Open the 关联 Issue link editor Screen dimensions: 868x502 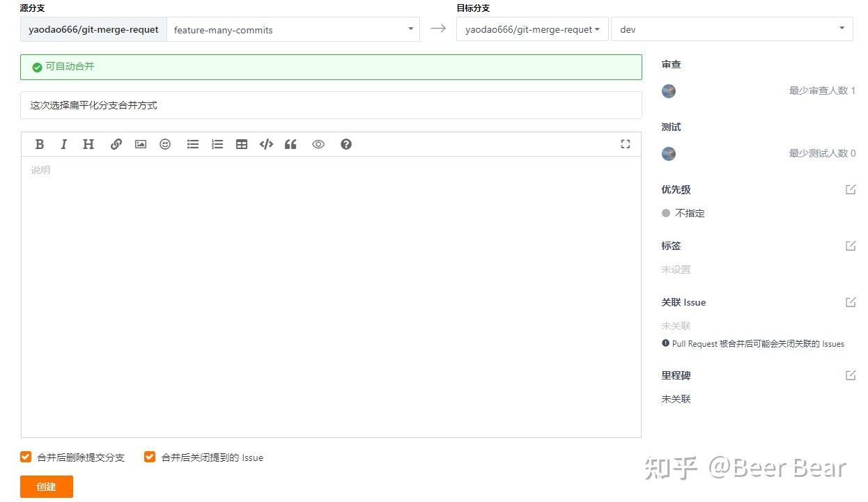click(851, 301)
